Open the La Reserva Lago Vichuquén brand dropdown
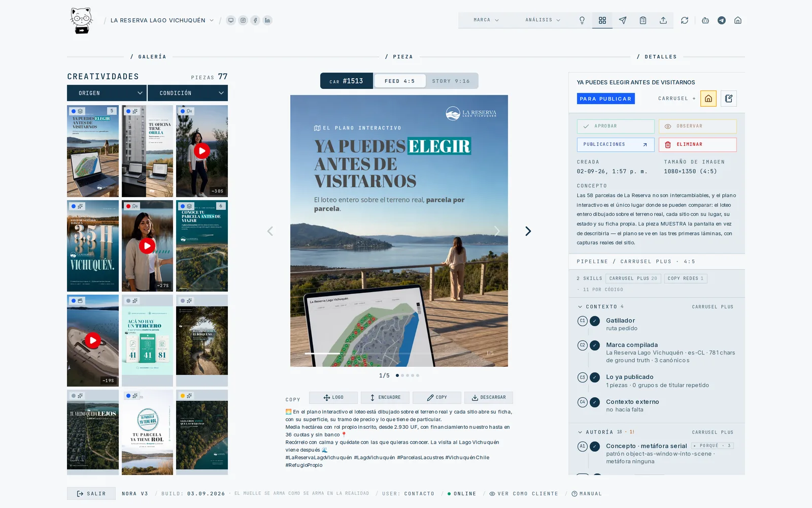This screenshot has height=508, width=812. pos(162,20)
